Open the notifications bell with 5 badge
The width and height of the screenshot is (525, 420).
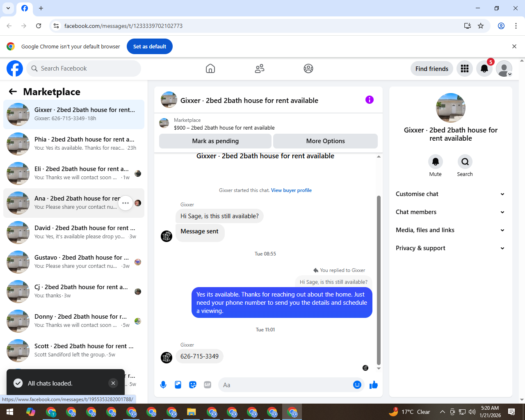(484, 68)
